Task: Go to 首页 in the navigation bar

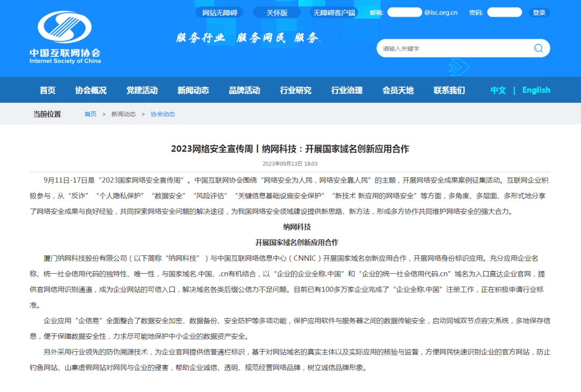Action: point(47,90)
